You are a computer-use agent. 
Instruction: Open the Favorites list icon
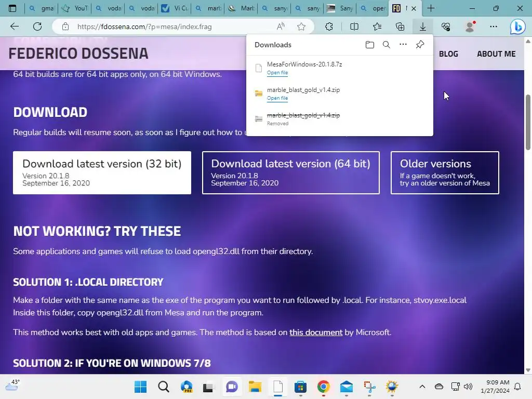pos(377,26)
